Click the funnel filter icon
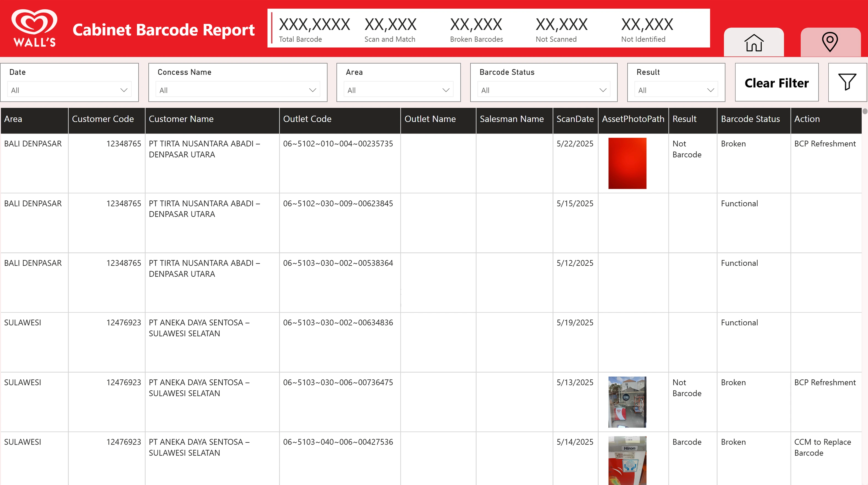Screen dimensions: 868x485 [x=847, y=82]
